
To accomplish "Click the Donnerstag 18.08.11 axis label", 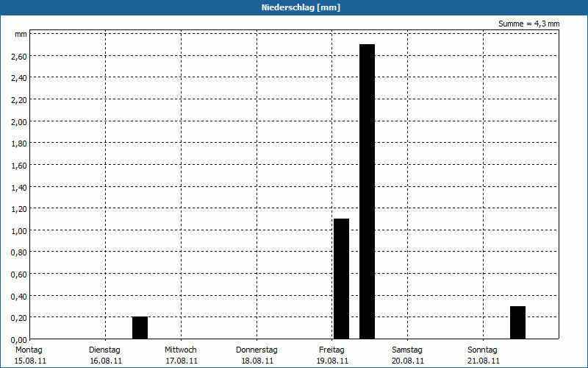I will point(257,355).
